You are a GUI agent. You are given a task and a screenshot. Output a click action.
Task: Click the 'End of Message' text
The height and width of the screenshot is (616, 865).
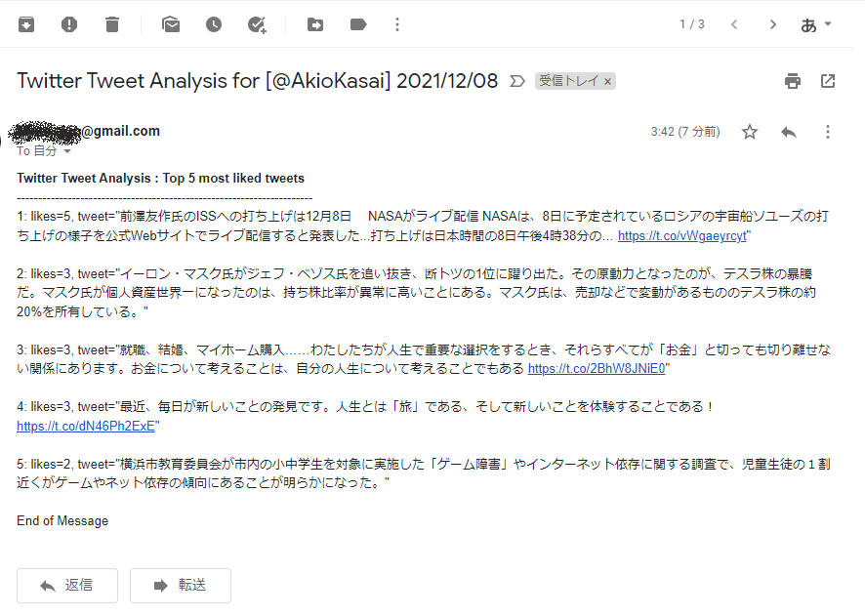click(62, 520)
